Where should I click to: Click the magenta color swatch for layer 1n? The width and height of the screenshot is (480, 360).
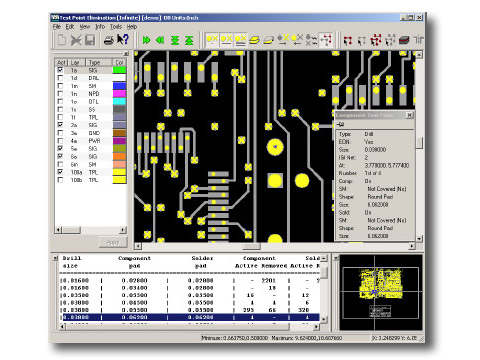click(x=119, y=94)
